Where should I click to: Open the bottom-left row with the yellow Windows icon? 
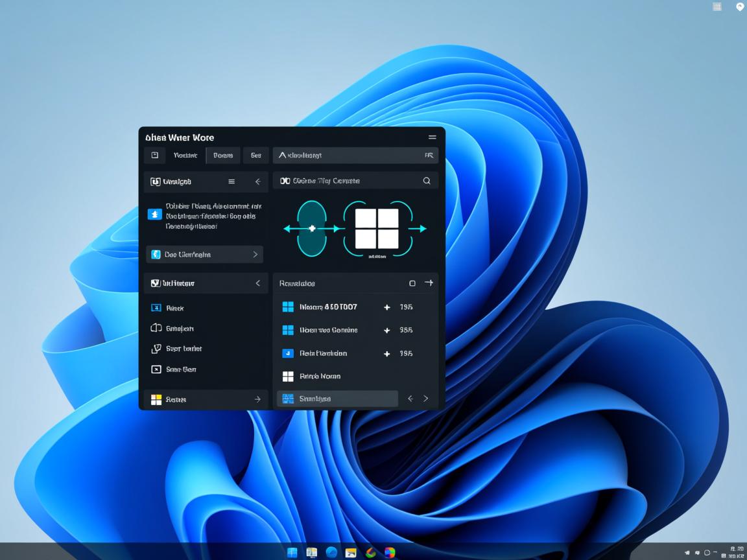pyautogui.click(x=205, y=399)
